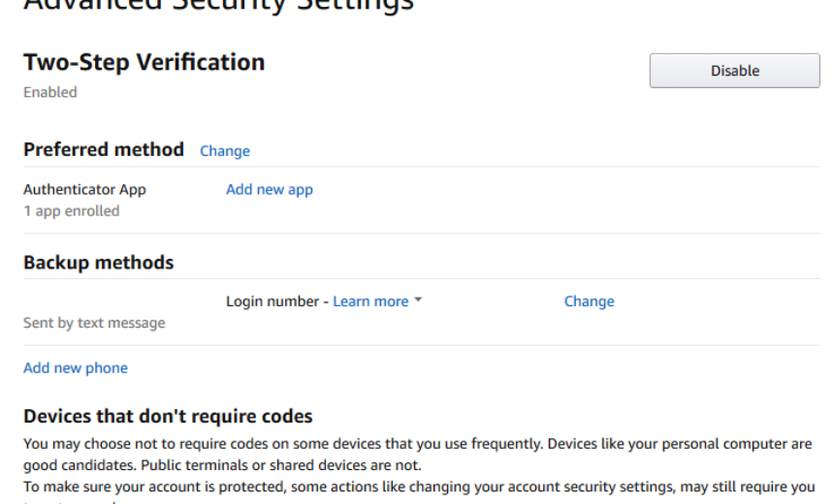Click Change for backup login number

[589, 301]
